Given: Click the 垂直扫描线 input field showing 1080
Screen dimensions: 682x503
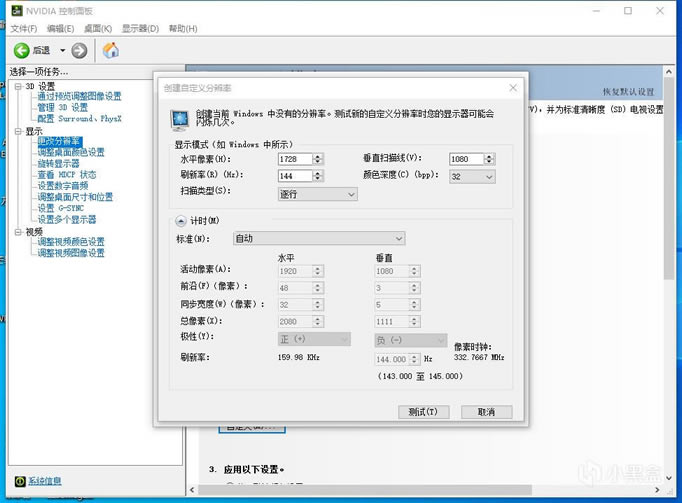Looking at the screenshot, I should [x=466, y=159].
